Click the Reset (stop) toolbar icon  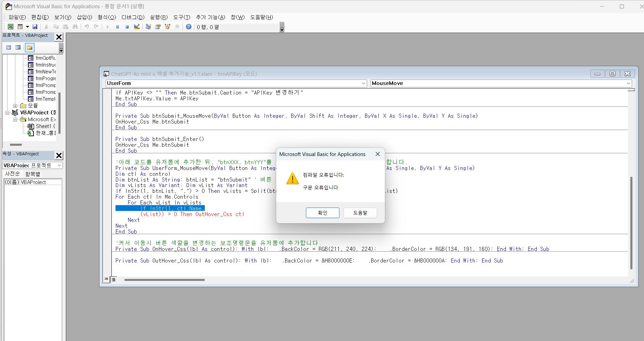[x=127, y=27]
